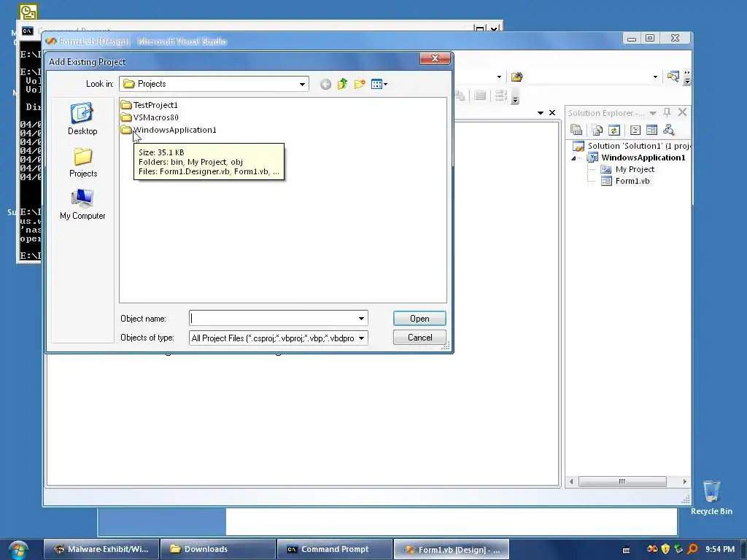This screenshot has height=560, width=747.
Task: Click Refresh icon in Solution Explorer toolbar
Action: point(614,130)
